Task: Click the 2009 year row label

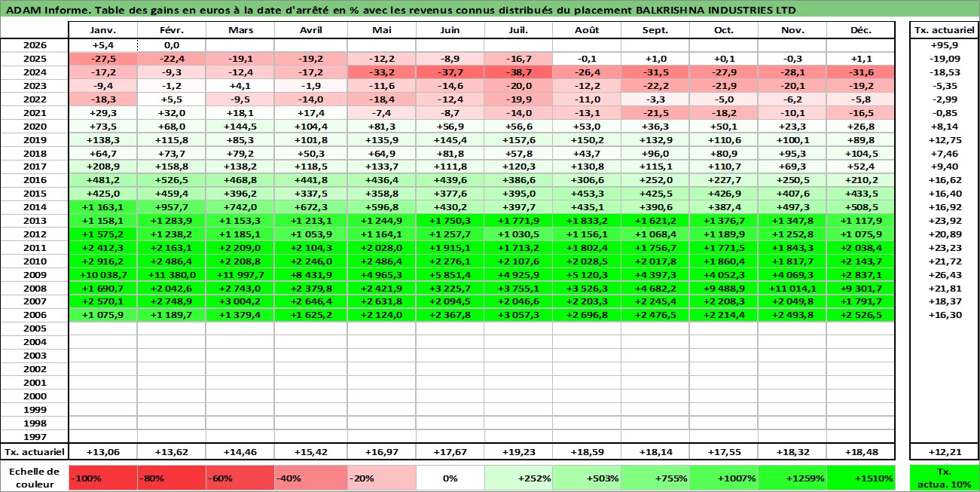Action: [x=34, y=275]
